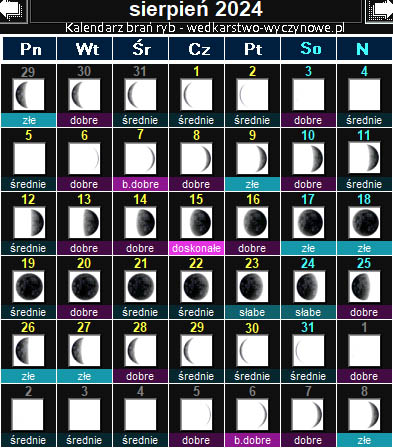Image resolution: width=393 pixels, height=448 pixels.
Task: Click the moon icon for August 30
Action: [252, 351]
